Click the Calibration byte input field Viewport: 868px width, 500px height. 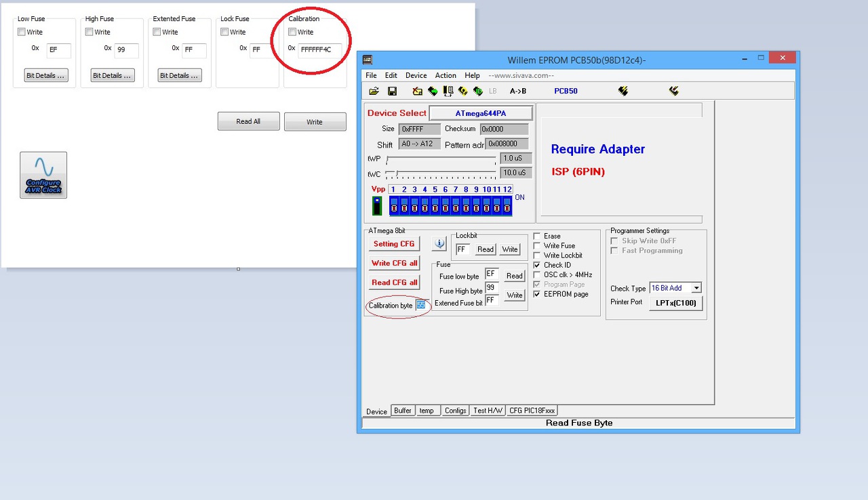tap(421, 306)
